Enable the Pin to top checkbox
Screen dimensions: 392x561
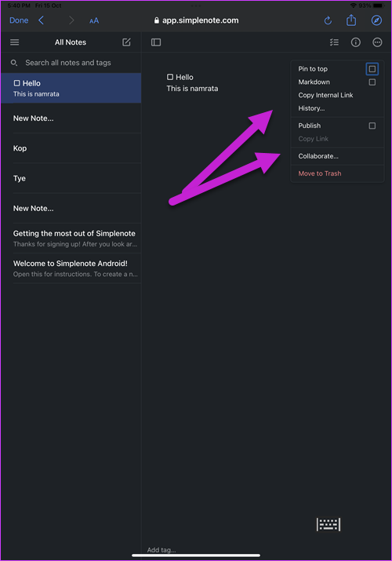pyautogui.click(x=372, y=69)
